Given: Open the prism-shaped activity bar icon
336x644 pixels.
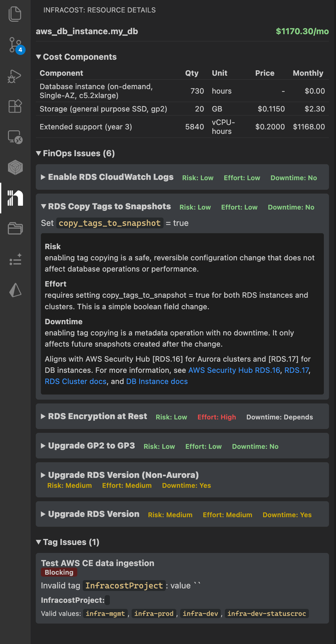Looking at the screenshot, I should [15, 290].
